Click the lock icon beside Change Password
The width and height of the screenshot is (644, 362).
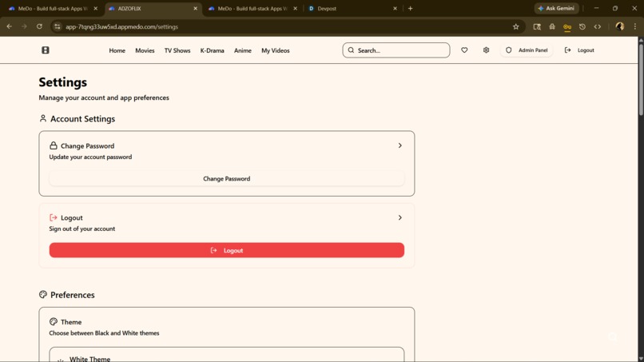pos(54,145)
